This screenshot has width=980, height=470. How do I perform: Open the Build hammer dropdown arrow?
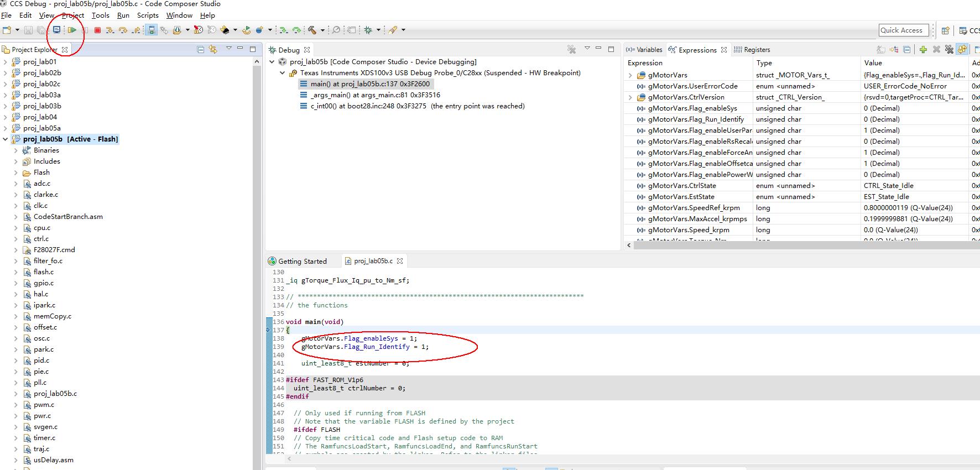point(322,30)
